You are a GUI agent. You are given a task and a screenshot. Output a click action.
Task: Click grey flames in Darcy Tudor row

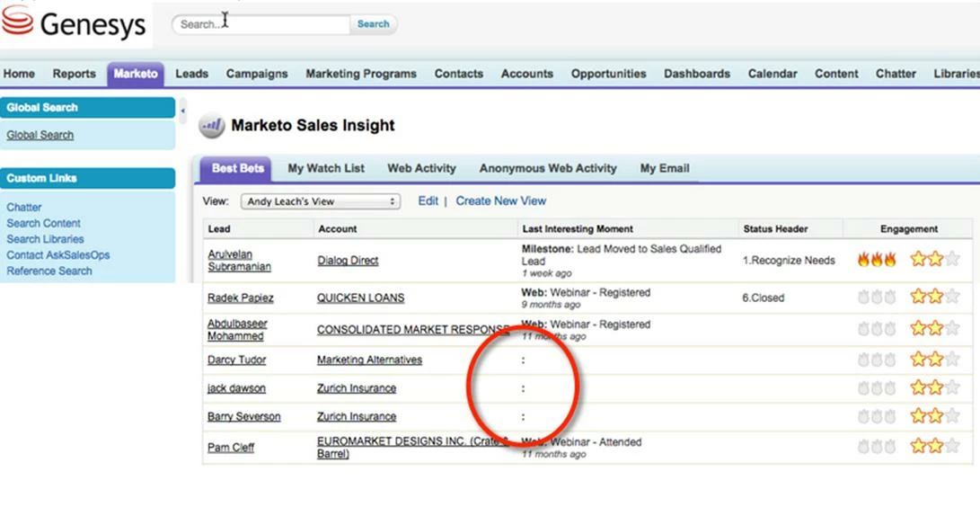877,360
